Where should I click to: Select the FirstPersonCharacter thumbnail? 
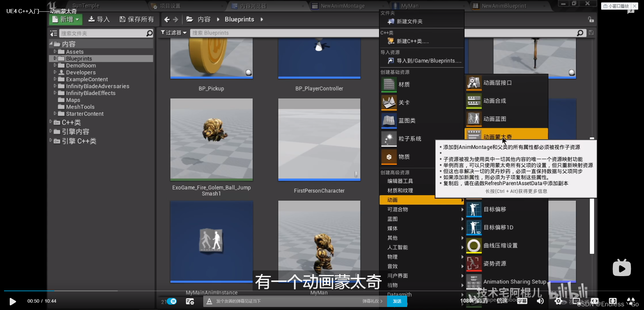tap(319, 139)
